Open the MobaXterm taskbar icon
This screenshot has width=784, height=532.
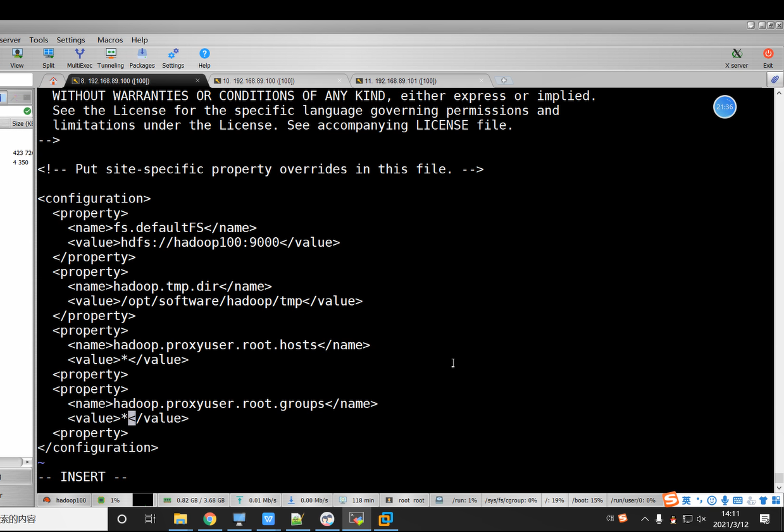(x=356, y=519)
